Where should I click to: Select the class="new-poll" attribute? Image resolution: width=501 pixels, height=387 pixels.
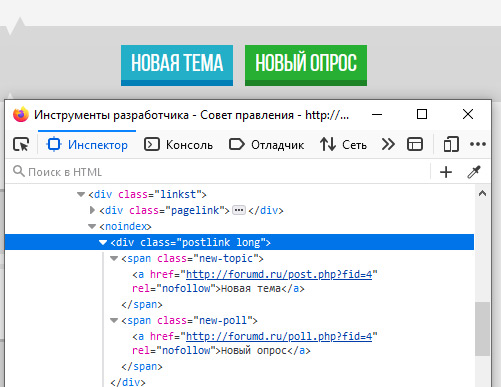pos(205,320)
